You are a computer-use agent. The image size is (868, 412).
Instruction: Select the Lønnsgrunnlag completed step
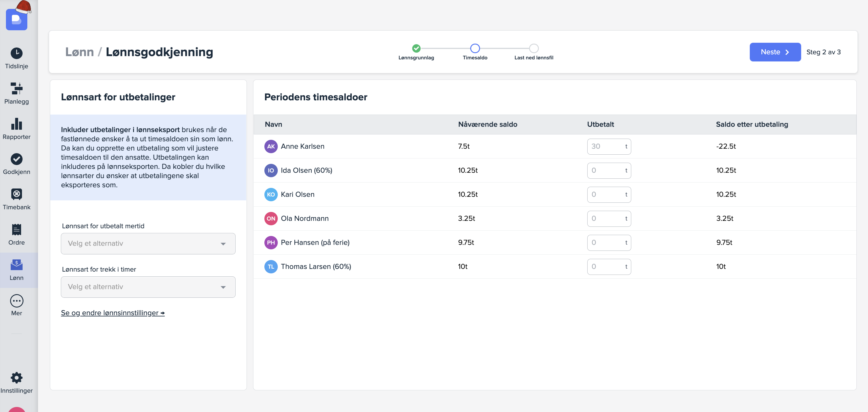coord(416,48)
